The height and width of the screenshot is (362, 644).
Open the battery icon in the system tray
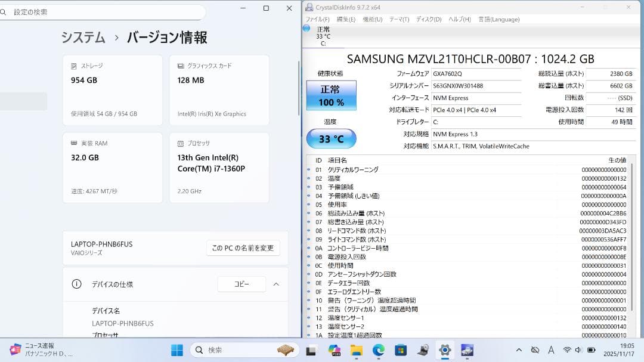coord(592,350)
